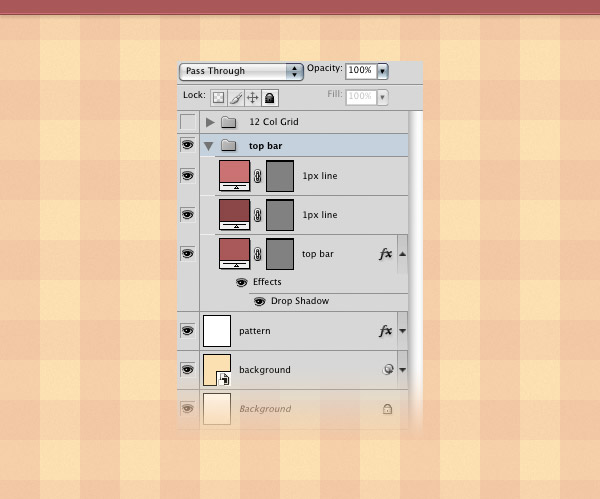Open the Pass Through blend mode dropdown

point(241,72)
